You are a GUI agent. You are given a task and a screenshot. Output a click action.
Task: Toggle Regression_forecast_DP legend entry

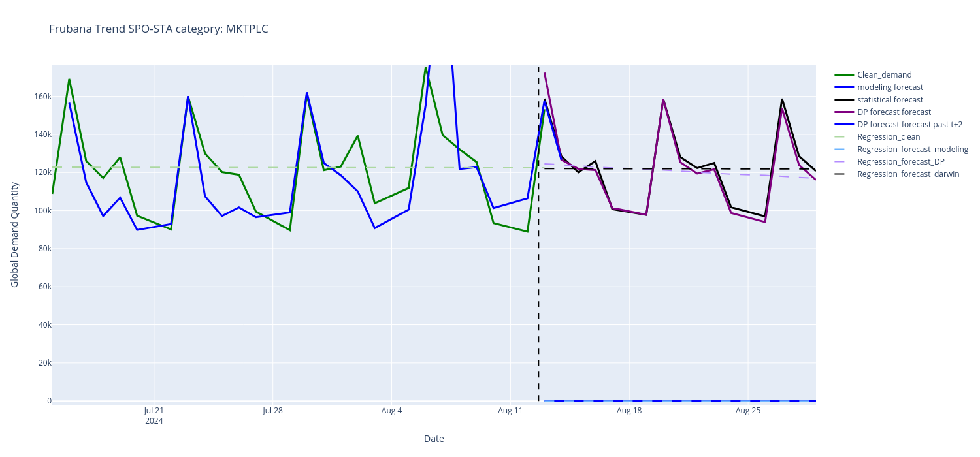(900, 162)
